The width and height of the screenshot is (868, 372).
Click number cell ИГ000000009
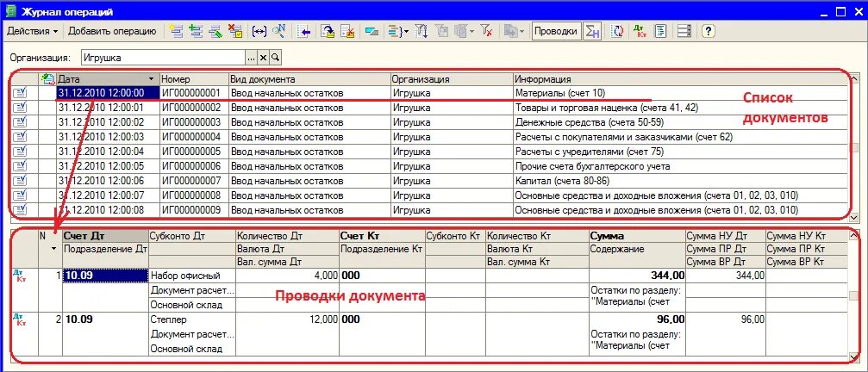194,210
